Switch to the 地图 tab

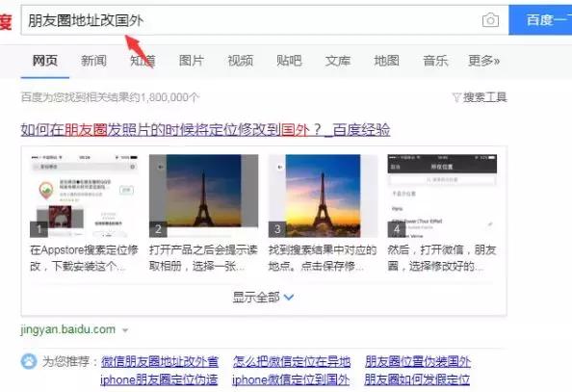pos(387,61)
